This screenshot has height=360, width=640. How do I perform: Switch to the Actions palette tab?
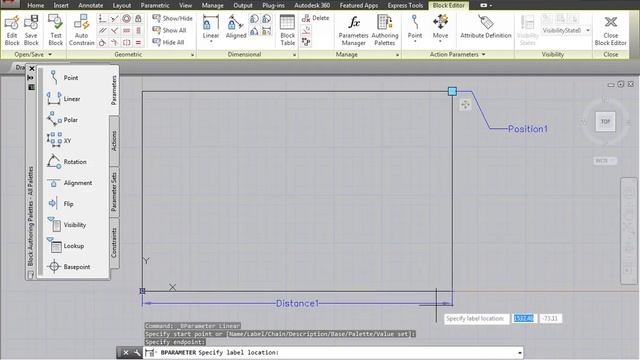click(114, 141)
